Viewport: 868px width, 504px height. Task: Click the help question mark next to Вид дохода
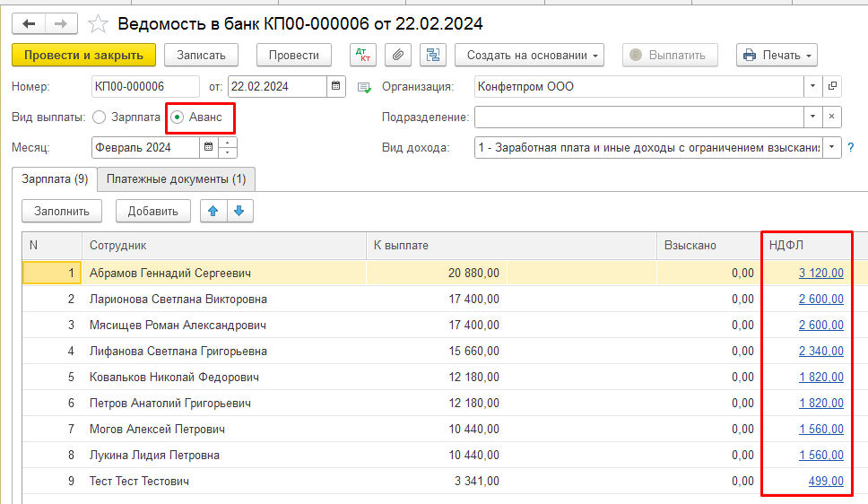[851, 148]
